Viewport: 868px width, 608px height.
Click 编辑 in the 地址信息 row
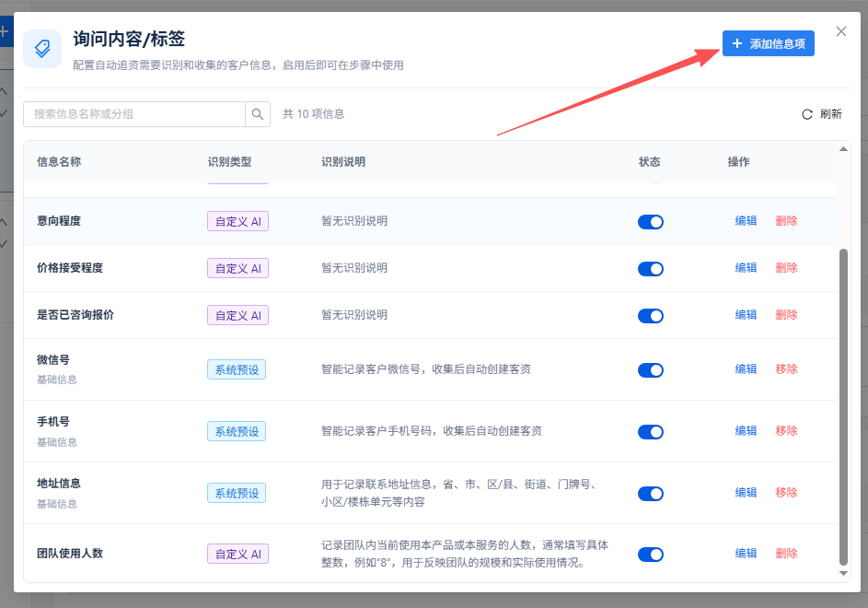[746, 492]
